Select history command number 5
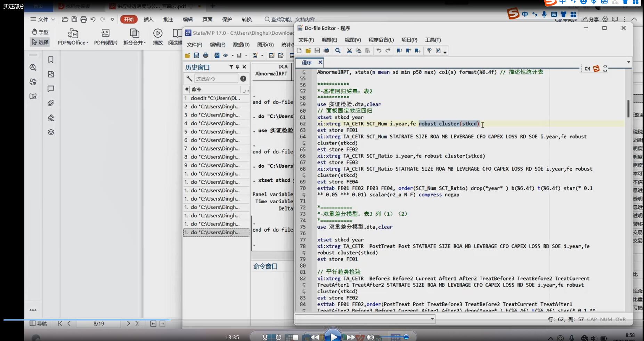The image size is (644, 341). pos(216,132)
